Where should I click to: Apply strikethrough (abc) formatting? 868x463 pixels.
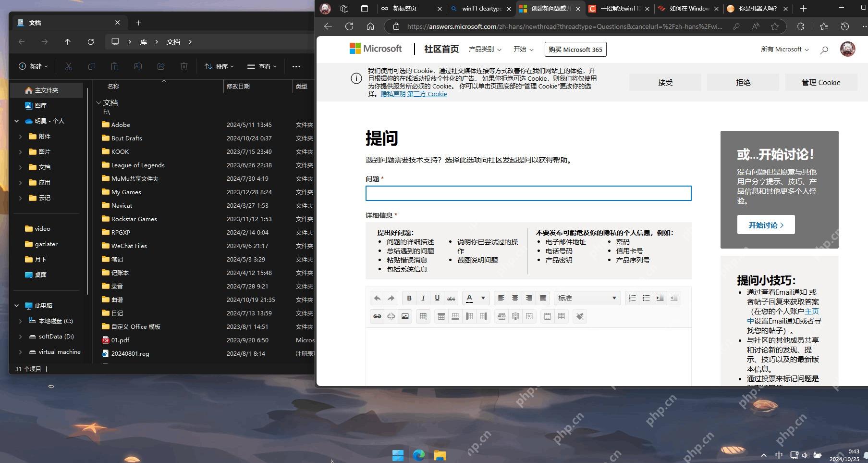(451, 298)
